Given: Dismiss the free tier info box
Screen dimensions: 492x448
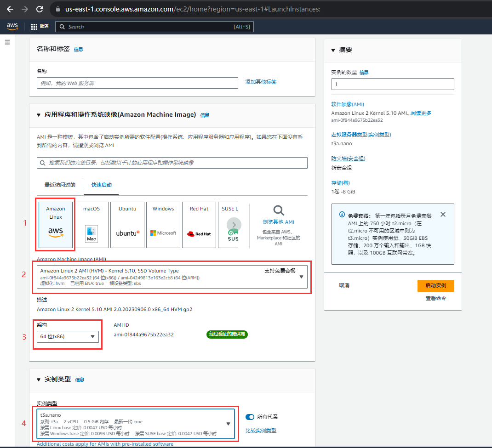Looking at the screenshot, I should click(443, 215).
